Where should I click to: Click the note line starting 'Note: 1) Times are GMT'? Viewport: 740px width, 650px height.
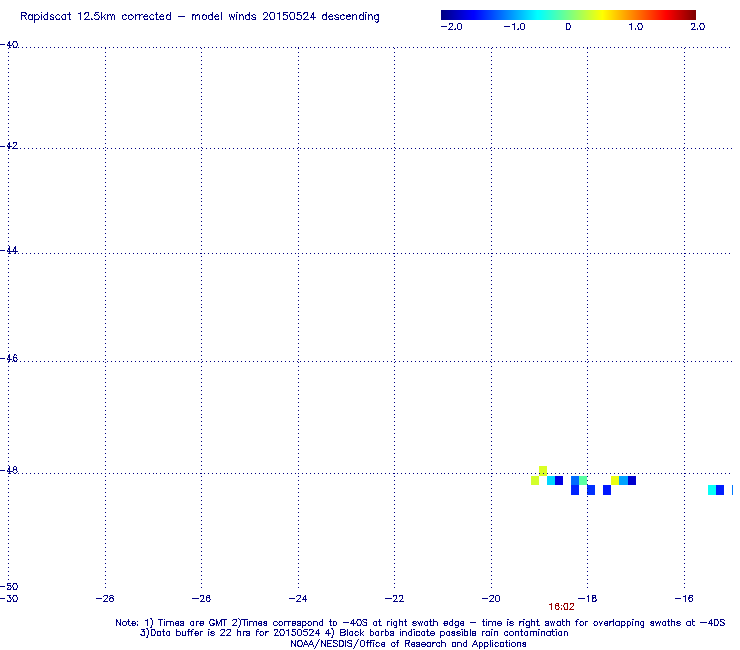pos(420,623)
